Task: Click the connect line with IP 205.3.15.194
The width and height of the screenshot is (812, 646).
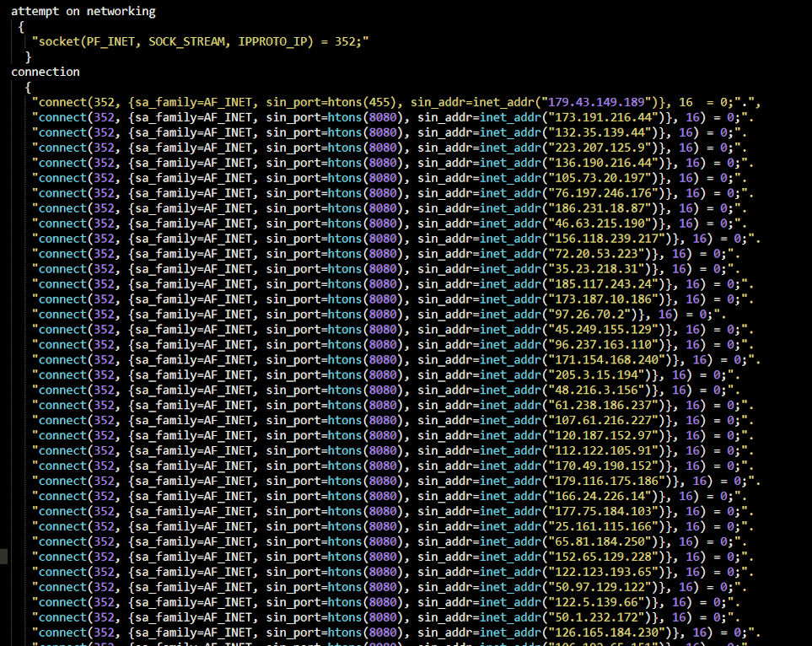Action: click(386, 375)
